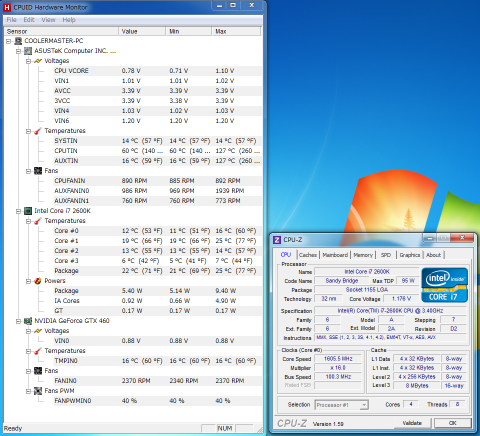Select the FANPWMIN0 row

point(157,401)
